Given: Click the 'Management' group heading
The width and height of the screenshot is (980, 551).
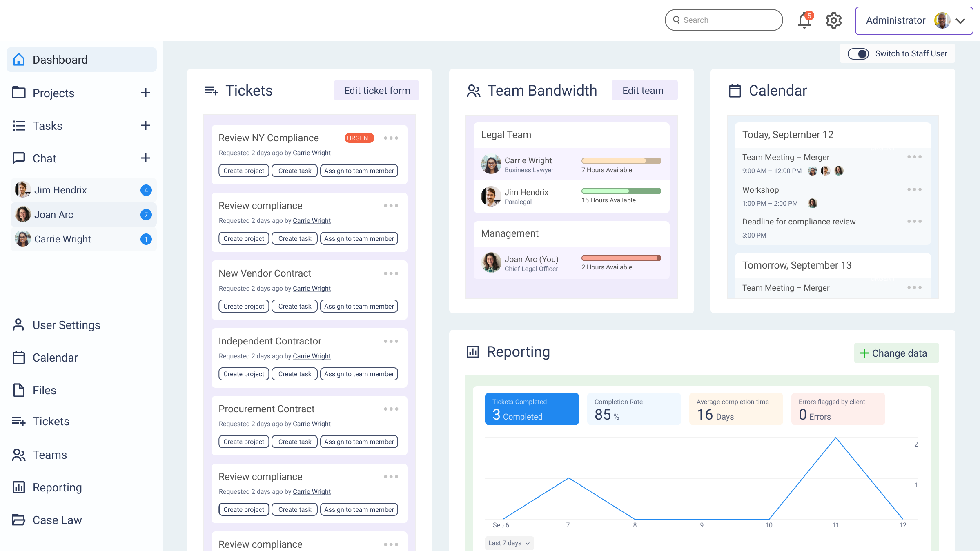Looking at the screenshot, I should click(x=510, y=233).
